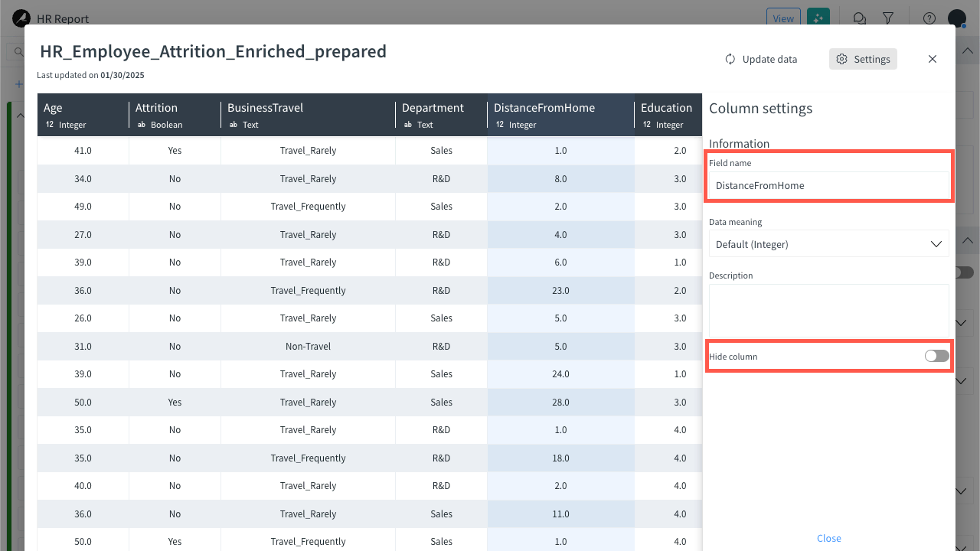Click inside the Field name input
Image resolution: width=980 pixels, height=551 pixels.
[829, 185]
